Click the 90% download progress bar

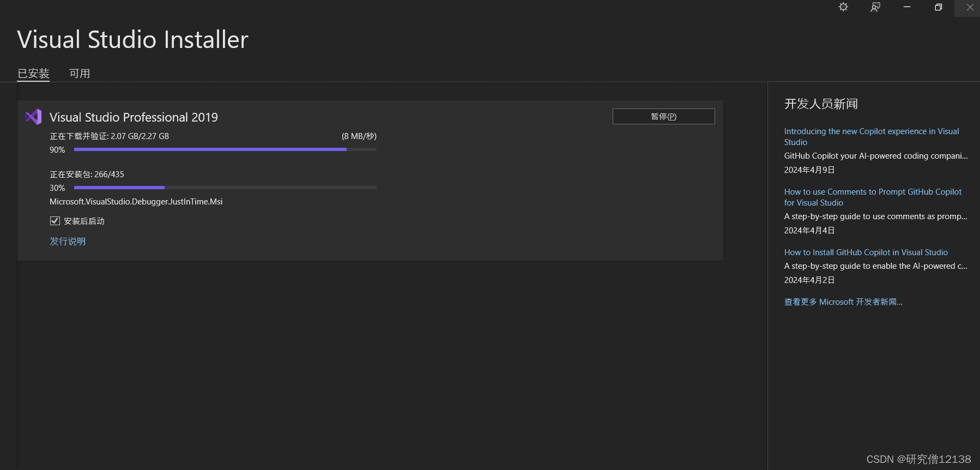(x=225, y=149)
